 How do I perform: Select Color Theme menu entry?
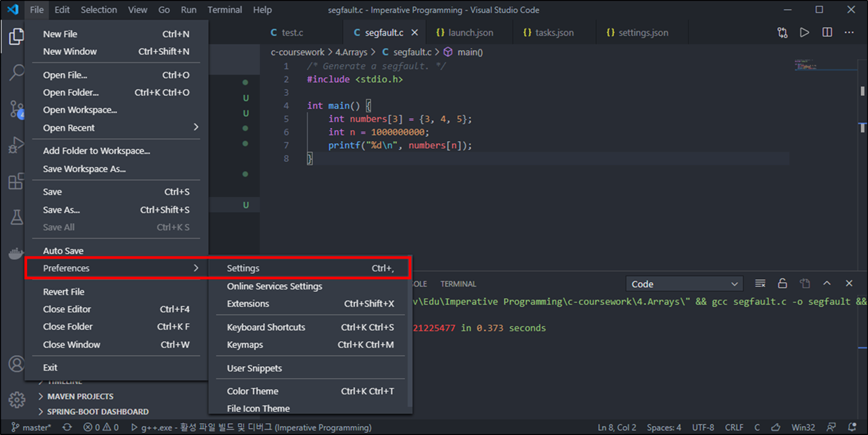tap(310, 391)
